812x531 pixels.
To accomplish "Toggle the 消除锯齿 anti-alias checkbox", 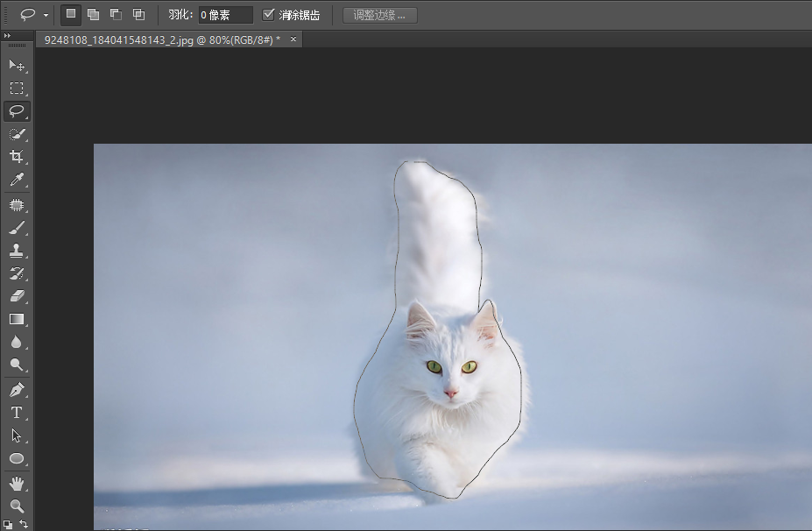I will (x=268, y=15).
